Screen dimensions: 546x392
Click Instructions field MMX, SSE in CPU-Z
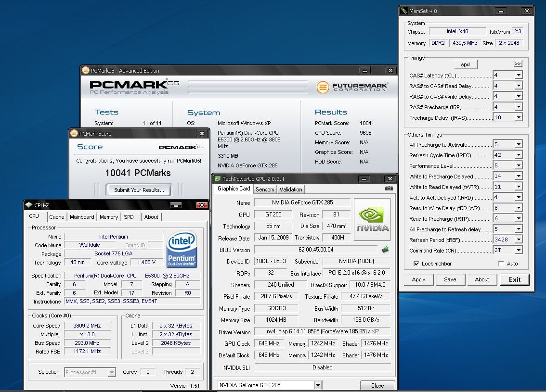[132, 301]
